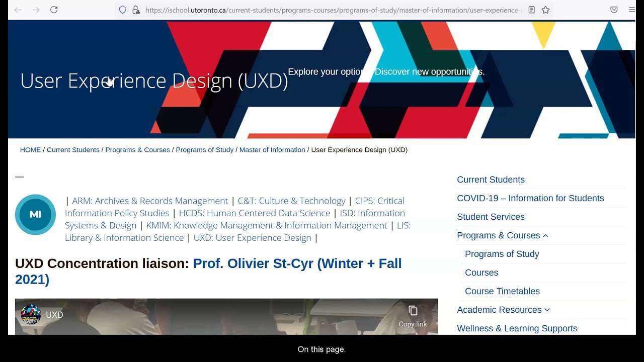Click the site security padlock icon
The height and width of the screenshot is (362, 644).
(x=136, y=10)
